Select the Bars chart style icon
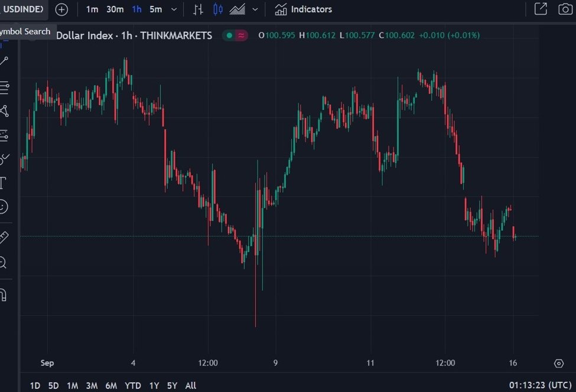This screenshot has width=576, height=392. coord(198,9)
